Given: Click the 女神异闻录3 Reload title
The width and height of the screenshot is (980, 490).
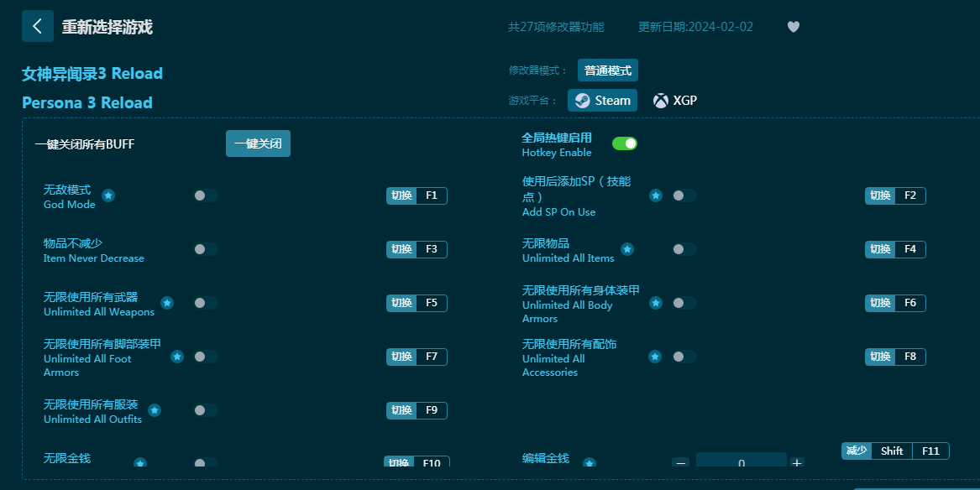Looking at the screenshot, I should click(x=92, y=73).
